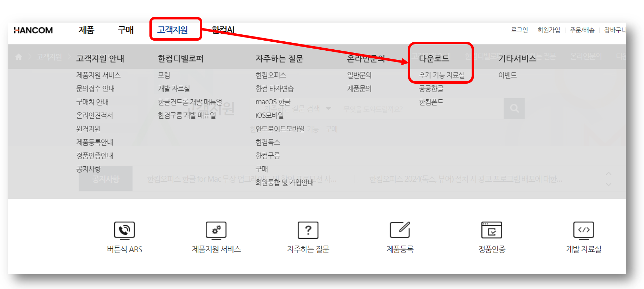This screenshot has height=289, width=644.
Task: Click 한컴오피스 FAQ entry
Action: point(271,75)
